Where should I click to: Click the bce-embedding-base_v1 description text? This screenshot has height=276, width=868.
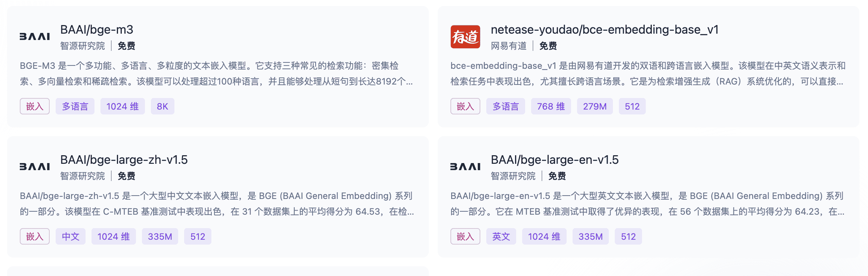click(647, 74)
